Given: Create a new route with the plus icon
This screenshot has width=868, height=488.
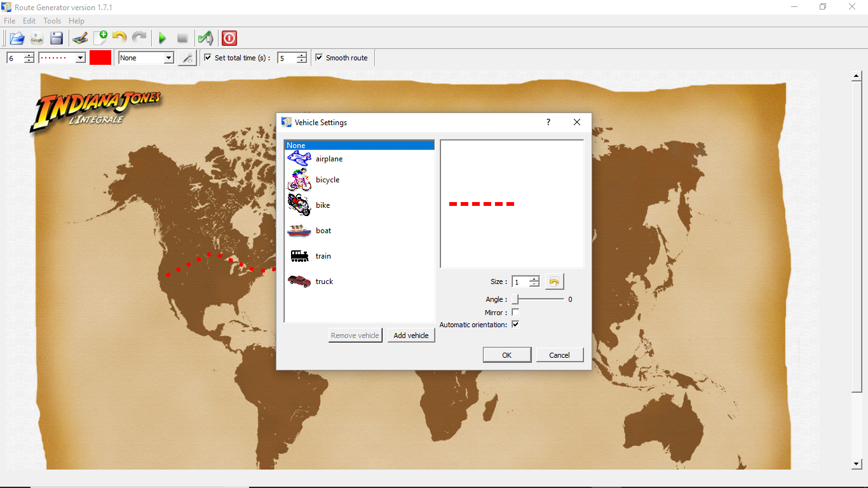Looking at the screenshot, I should (100, 38).
